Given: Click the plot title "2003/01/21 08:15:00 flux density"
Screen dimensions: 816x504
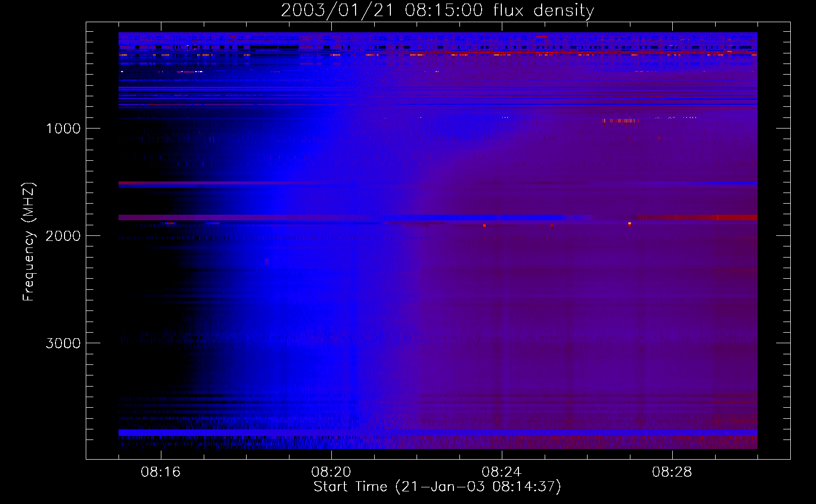Looking at the screenshot, I should [437, 10].
